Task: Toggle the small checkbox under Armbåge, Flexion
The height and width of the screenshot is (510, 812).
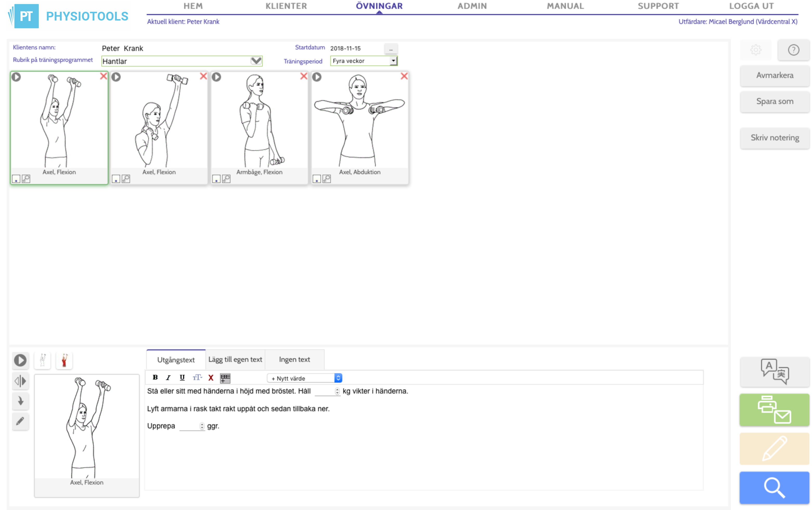Action: tap(216, 179)
